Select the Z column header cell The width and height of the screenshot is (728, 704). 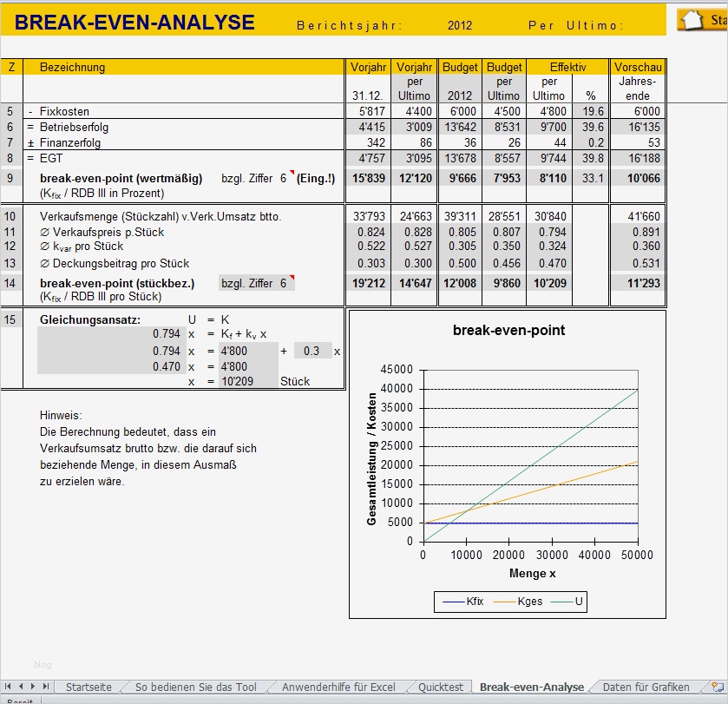tap(11, 68)
